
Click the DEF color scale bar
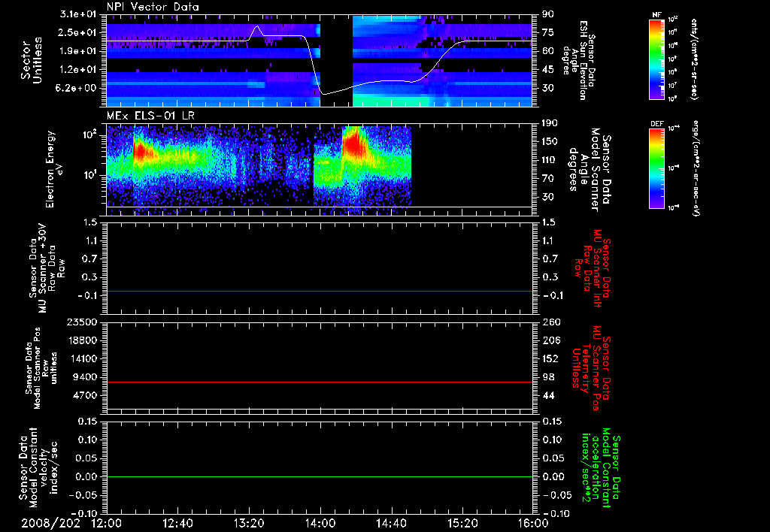(657, 169)
